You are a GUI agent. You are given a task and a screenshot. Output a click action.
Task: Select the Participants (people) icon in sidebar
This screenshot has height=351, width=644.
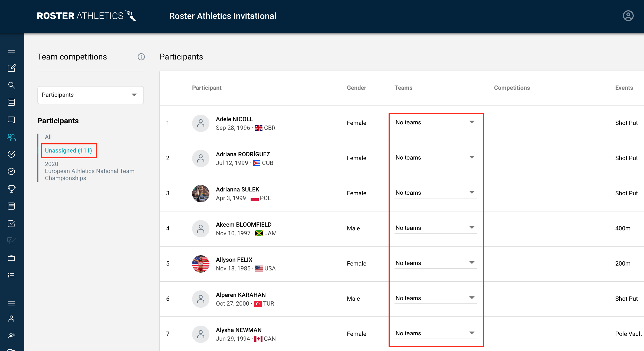11,137
